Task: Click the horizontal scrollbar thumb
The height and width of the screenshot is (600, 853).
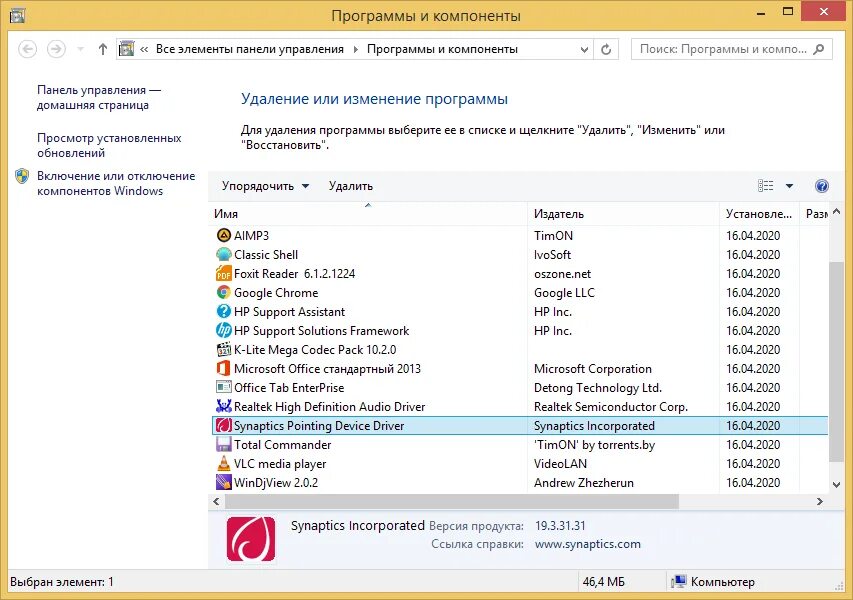Action: coord(452,502)
